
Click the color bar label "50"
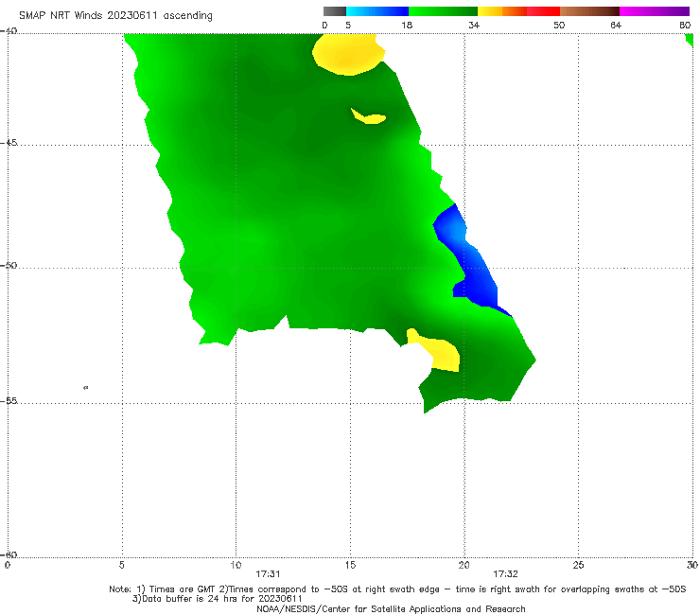point(559,26)
